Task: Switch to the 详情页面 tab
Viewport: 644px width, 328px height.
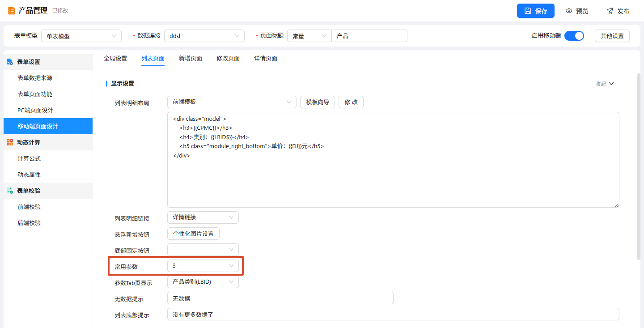Action: click(266, 58)
